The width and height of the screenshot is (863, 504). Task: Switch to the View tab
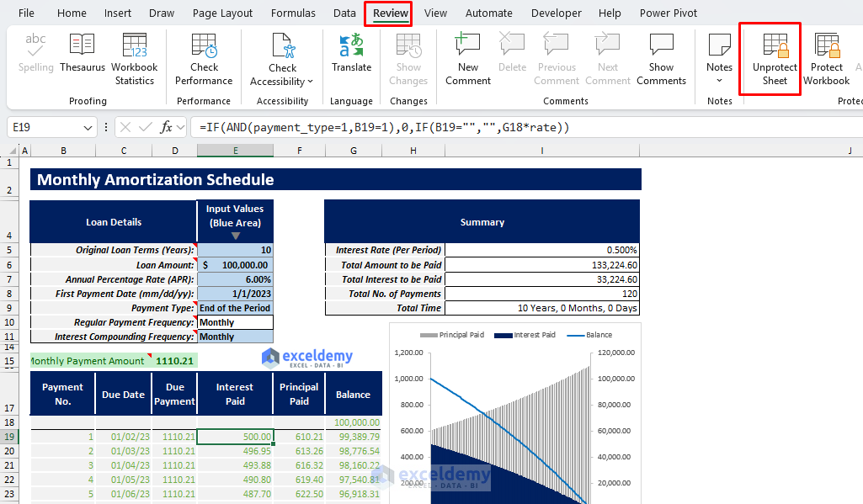click(x=435, y=13)
